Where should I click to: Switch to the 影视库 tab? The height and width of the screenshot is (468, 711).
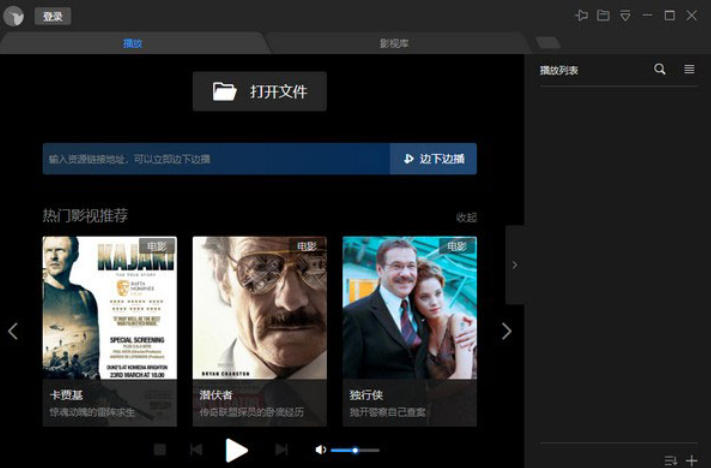[x=394, y=43]
